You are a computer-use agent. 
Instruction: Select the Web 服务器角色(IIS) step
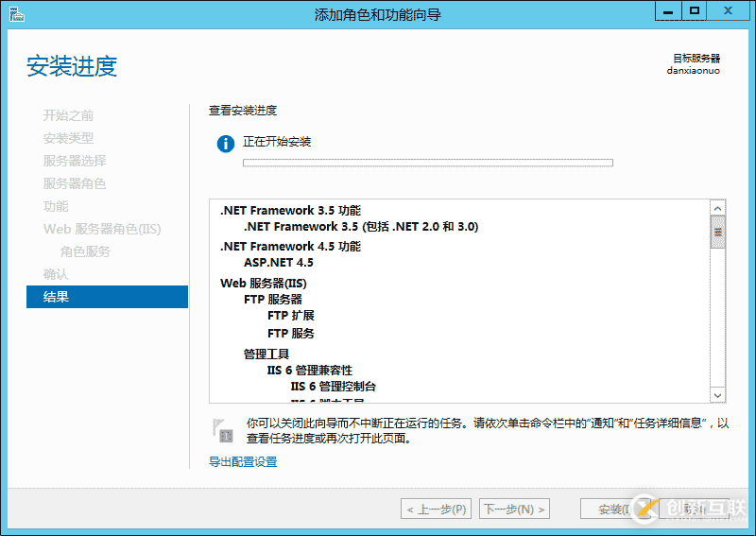tap(102, 229)
